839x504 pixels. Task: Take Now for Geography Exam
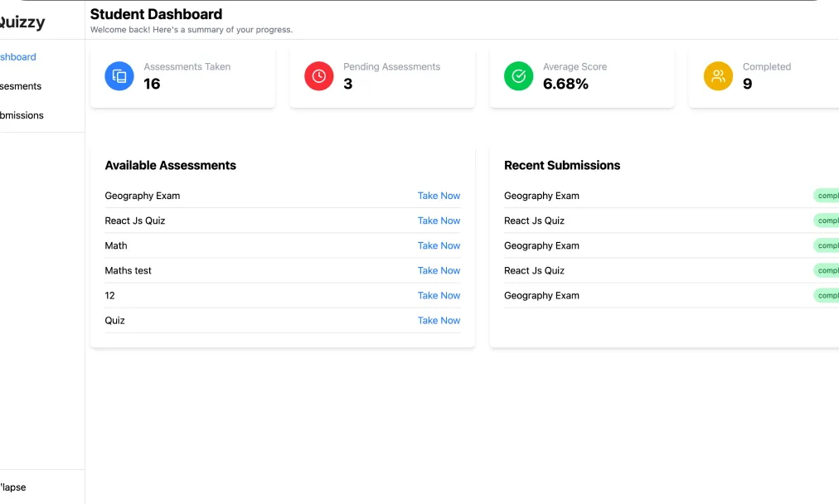pos(439,196)
